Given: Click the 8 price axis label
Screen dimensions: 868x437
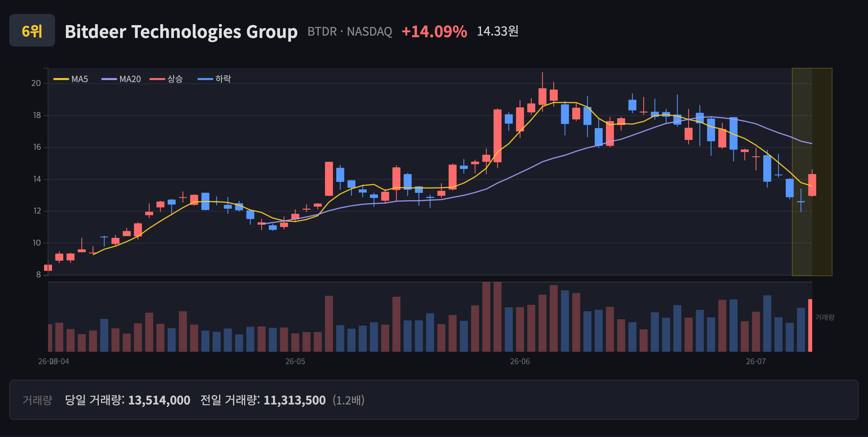Looking at the screenshot, I should (x=38, y=275).
